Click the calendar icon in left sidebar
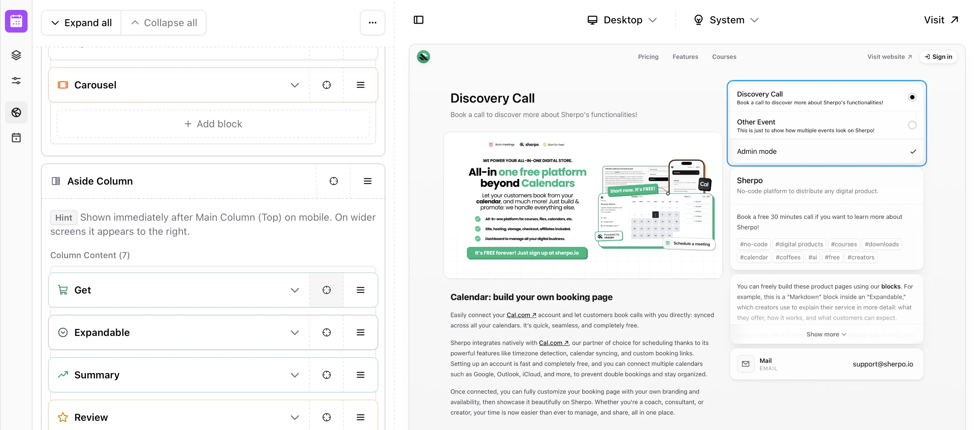The image size is (980, 430). pyautogui.click(x=16, y=138)
